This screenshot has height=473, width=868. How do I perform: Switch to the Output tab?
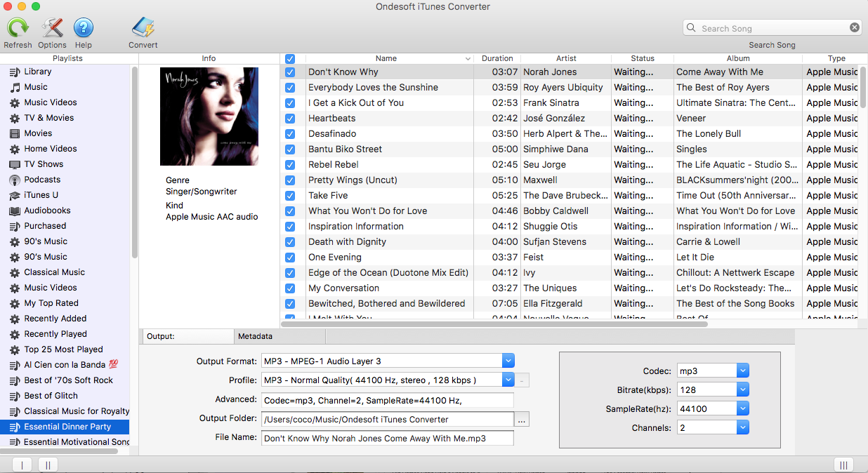coord(188,336)
